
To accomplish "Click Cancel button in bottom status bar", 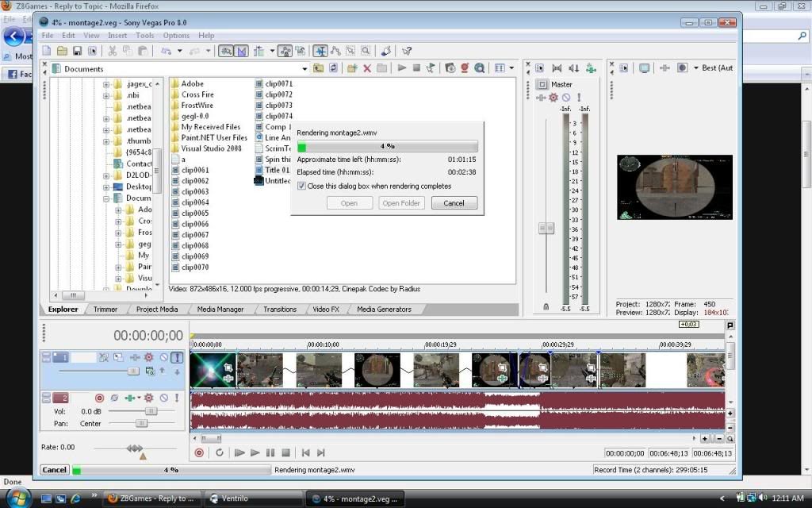I will [x=54, y=470].
